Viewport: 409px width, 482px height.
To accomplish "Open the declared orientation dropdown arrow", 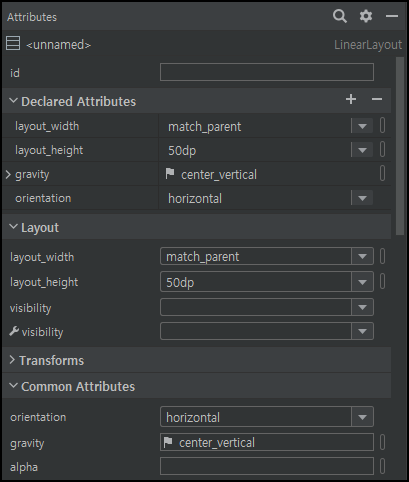I will 362,198.
